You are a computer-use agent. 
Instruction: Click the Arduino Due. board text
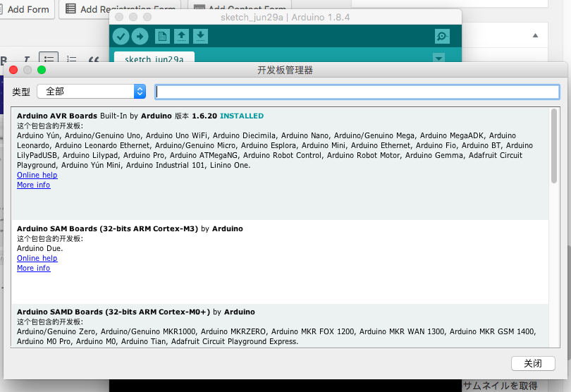tap(39, 248)
